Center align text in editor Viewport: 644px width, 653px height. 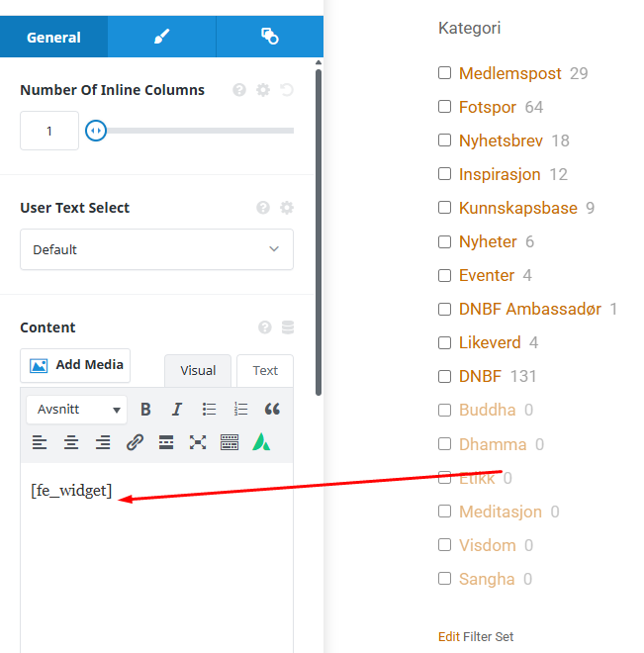click(71, 442)
